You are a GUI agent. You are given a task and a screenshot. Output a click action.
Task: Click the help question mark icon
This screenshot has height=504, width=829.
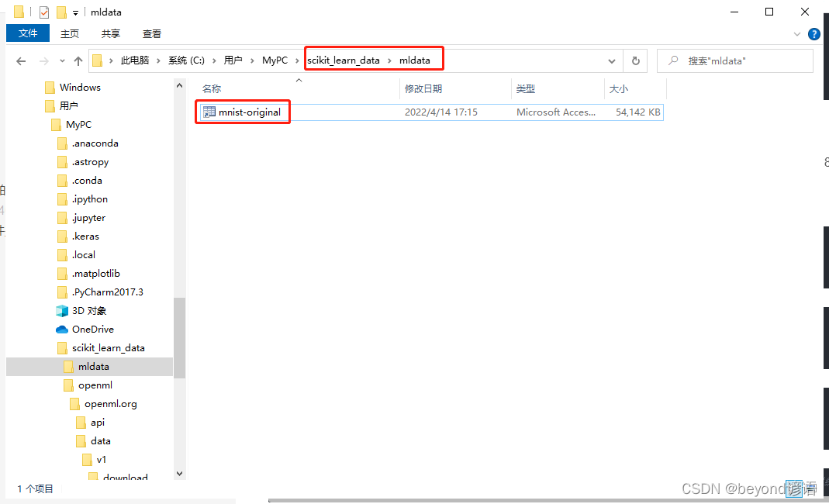click(813, 33)
